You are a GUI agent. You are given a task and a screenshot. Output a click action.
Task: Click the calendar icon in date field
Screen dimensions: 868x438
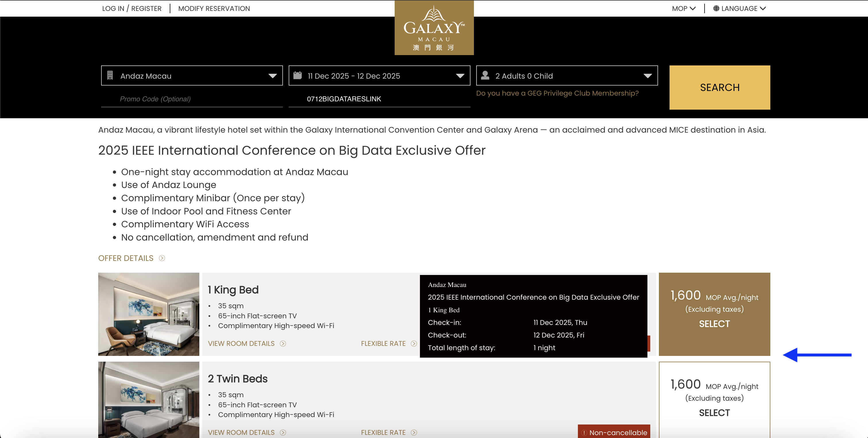pyautogui.click(x=297, y=75)
